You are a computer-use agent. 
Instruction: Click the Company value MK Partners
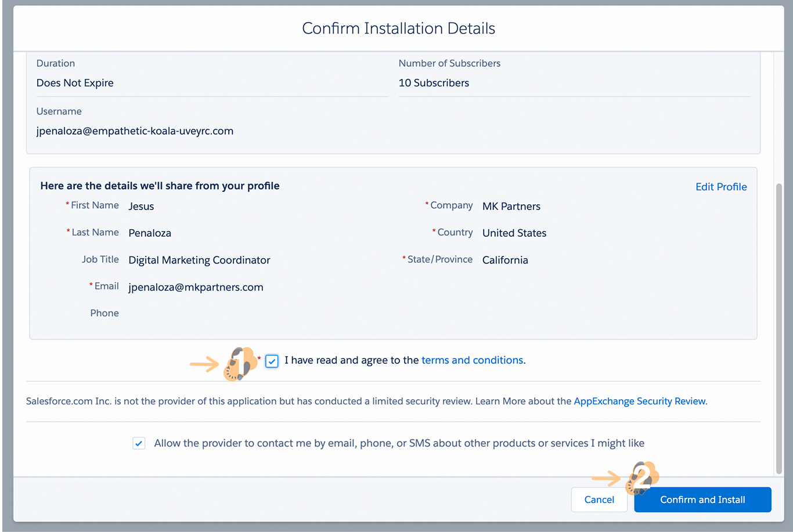(511, 207)
